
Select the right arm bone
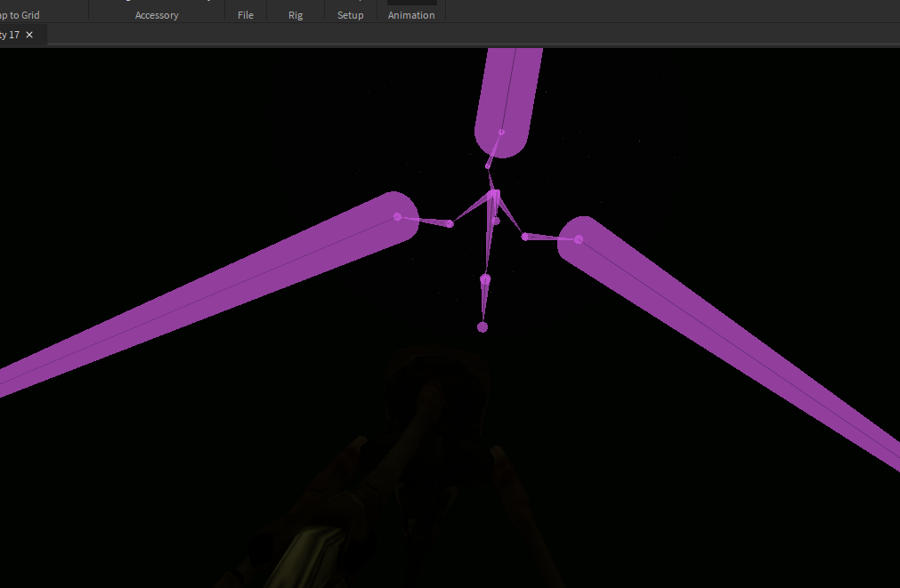point(730,347)
